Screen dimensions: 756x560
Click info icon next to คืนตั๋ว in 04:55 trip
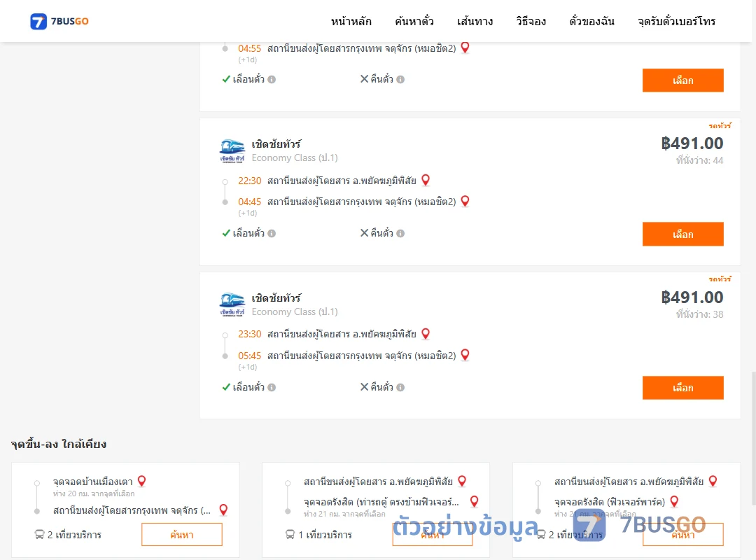[400, 80]
